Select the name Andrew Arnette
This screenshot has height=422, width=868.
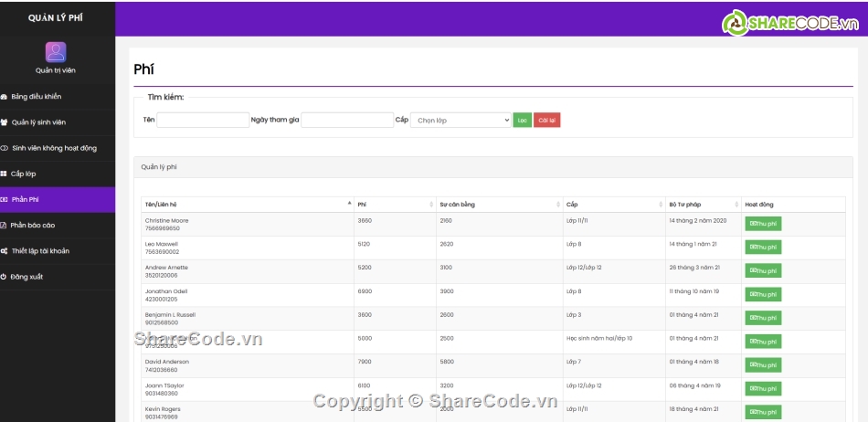click(x=166, y=267)
